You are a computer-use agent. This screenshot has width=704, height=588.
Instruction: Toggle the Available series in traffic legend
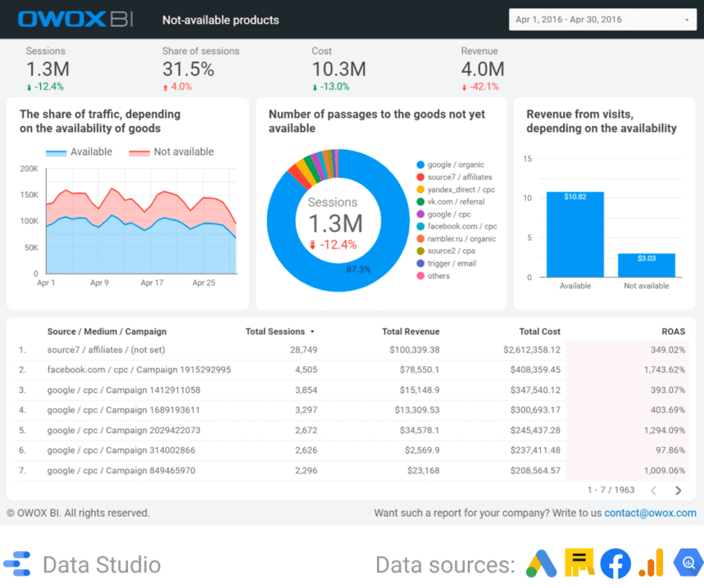79,152
